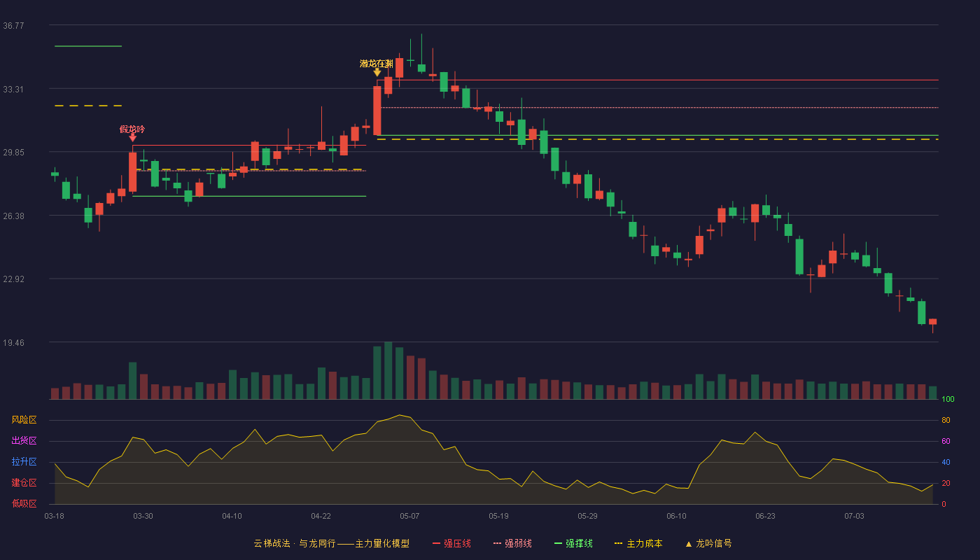Click the magenta 60 indicator scale value
This screenshot has height=560, width=980.
(946, 441)
